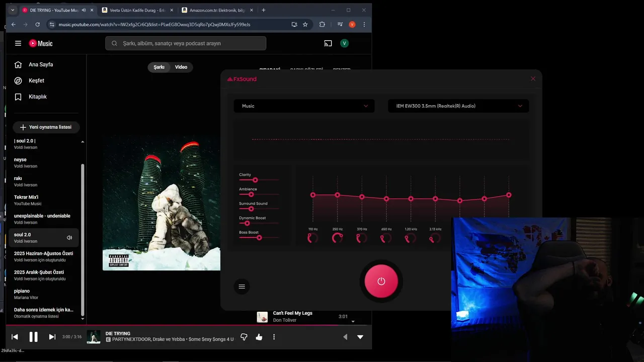Adjust the Clarity slider
This screenshot has height=362, width=644.
coord(255,180)
